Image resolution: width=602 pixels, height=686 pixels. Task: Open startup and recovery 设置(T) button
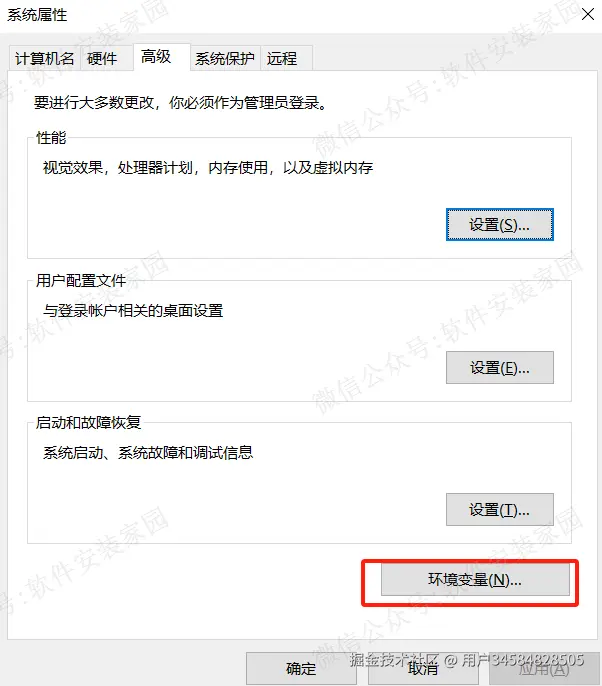(x=500, y=510)
